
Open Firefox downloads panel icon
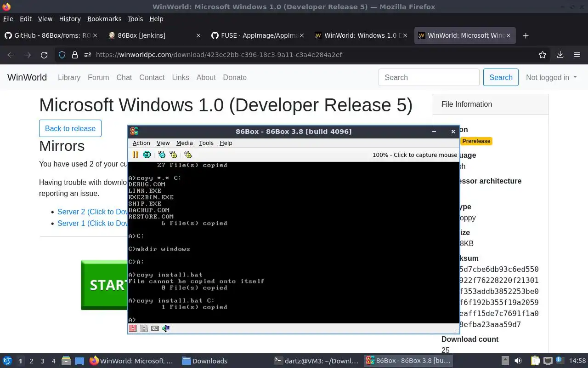[560, 55]
